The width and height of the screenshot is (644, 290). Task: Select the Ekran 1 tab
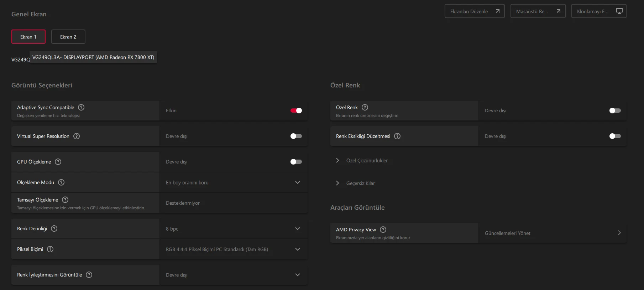click(28, 37)
